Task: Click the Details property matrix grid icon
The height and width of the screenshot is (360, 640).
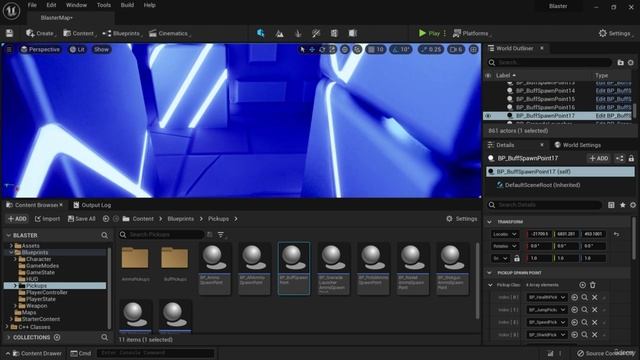Action: point(611,205)
